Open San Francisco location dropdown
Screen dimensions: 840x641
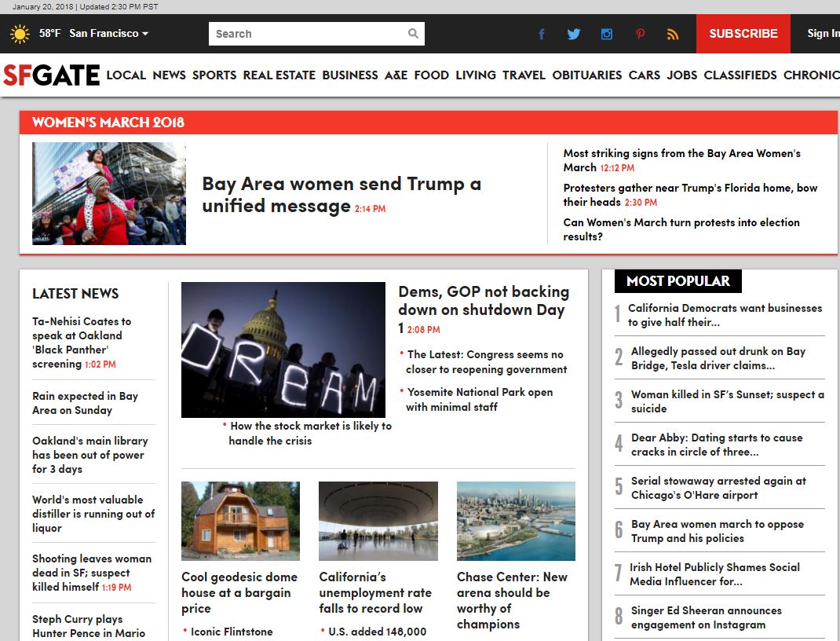109,33
